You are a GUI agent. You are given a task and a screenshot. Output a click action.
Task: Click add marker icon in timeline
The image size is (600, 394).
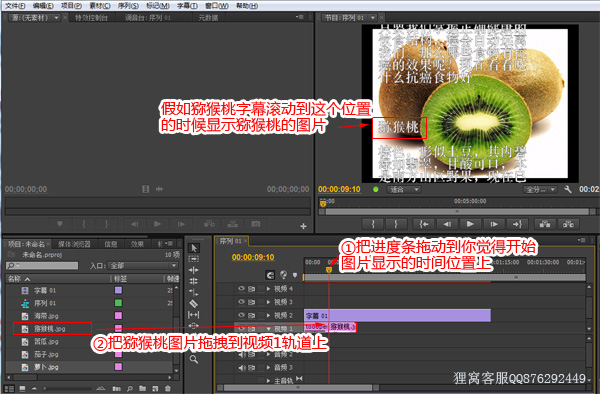[295, 275]
